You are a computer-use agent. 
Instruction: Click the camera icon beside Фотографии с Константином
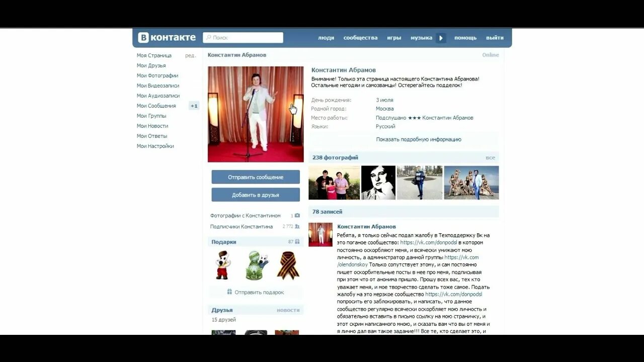[297, 215]
